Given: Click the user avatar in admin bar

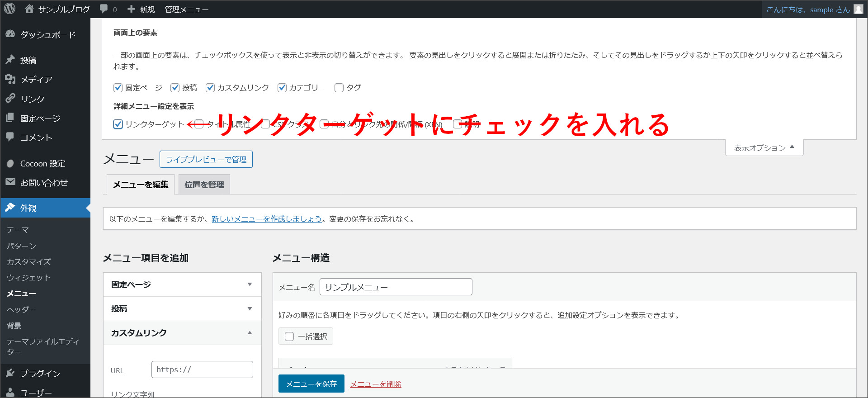Looking at the screenshot, I should (858, 9).
